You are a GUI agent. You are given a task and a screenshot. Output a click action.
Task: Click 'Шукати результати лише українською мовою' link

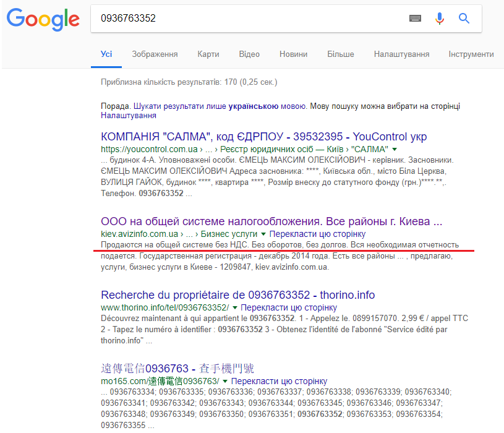pyautogui.click(x=220, y=106)
